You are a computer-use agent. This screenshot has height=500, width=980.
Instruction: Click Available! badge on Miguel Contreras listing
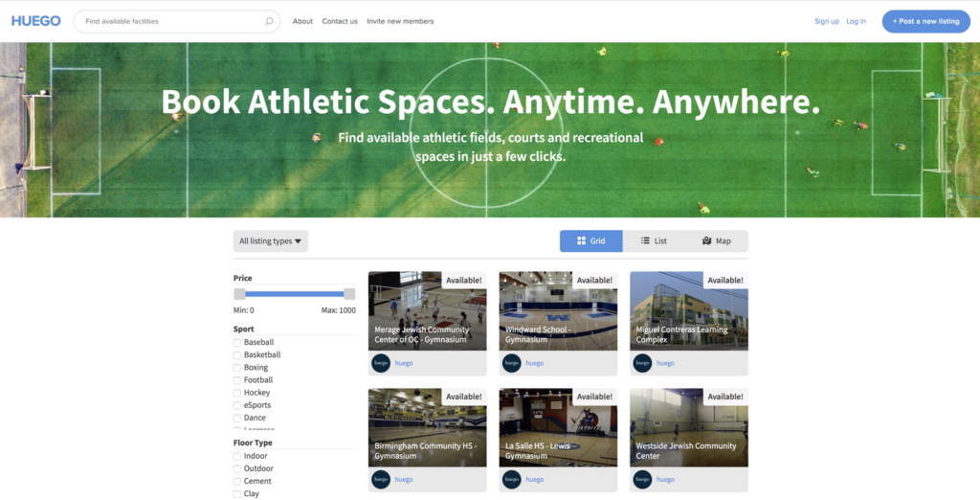tap(725, 281)
